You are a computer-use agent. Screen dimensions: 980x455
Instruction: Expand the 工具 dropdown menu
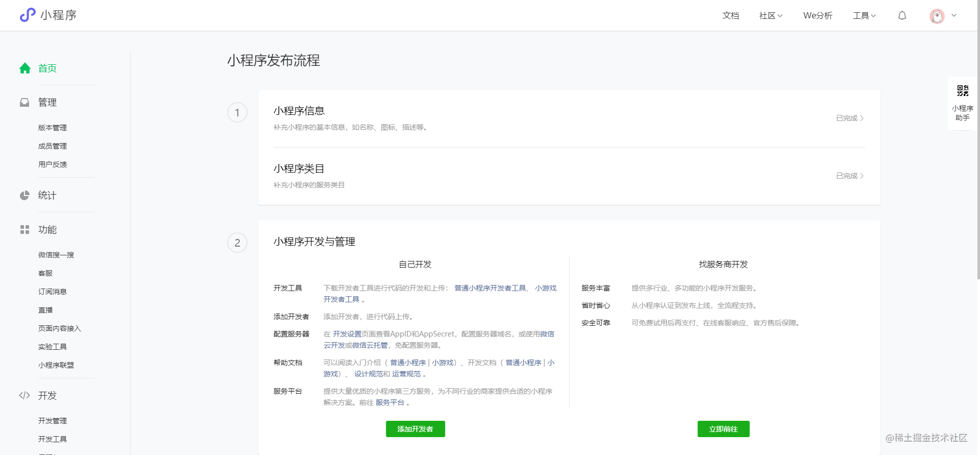click(864, 16)
